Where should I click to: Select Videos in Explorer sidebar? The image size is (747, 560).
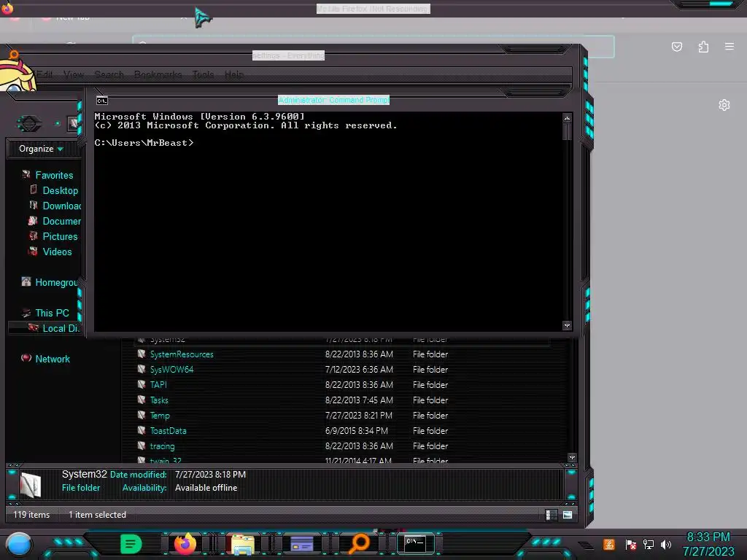pos(57,252)
